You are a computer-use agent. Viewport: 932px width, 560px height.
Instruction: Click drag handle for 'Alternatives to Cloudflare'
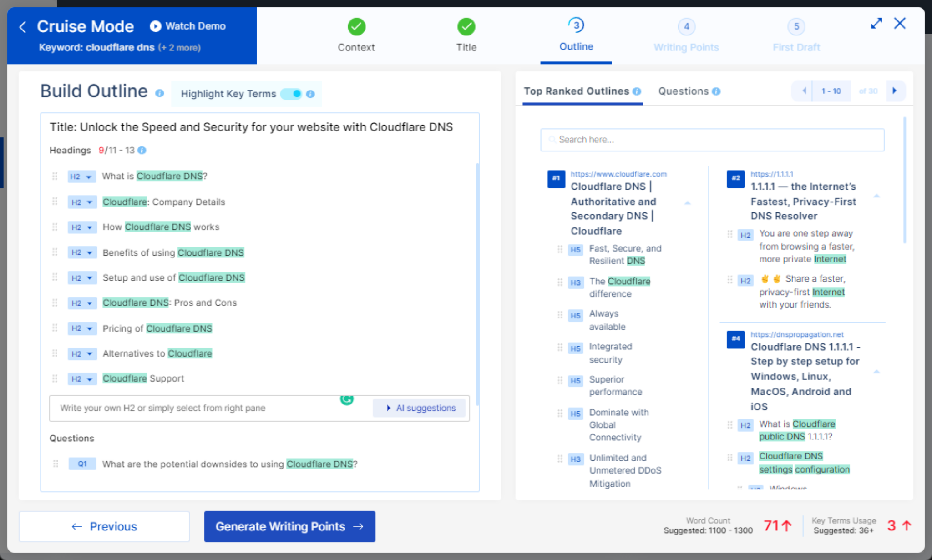pyautogui.click(x=55, y=353)
